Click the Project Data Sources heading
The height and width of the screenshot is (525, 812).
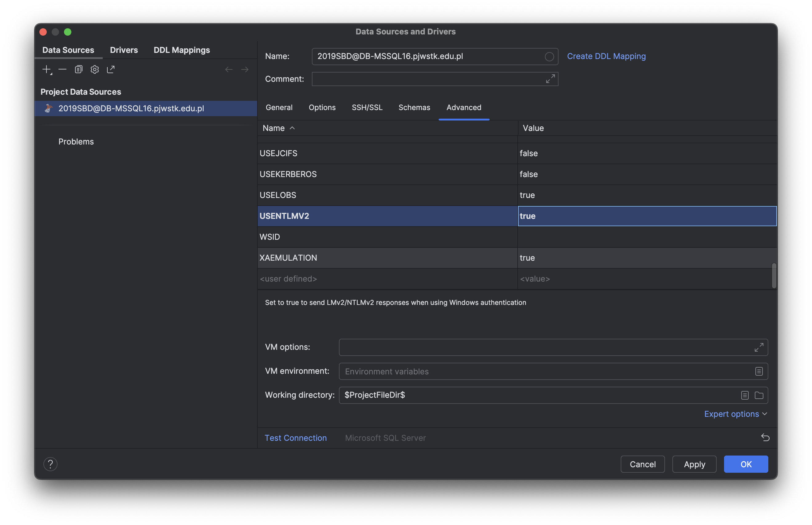(x=81, y=92)
